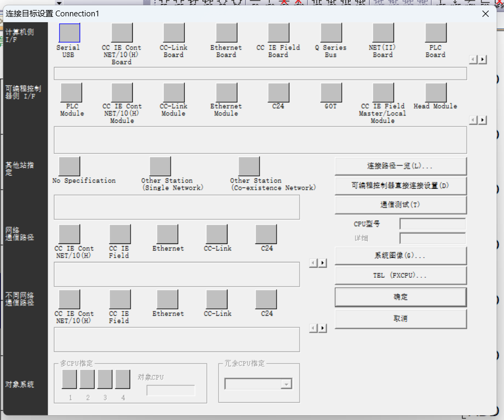This screenshot has width=504, height=420.
Task: Select the Head Module icon
Action: [436, 93]
